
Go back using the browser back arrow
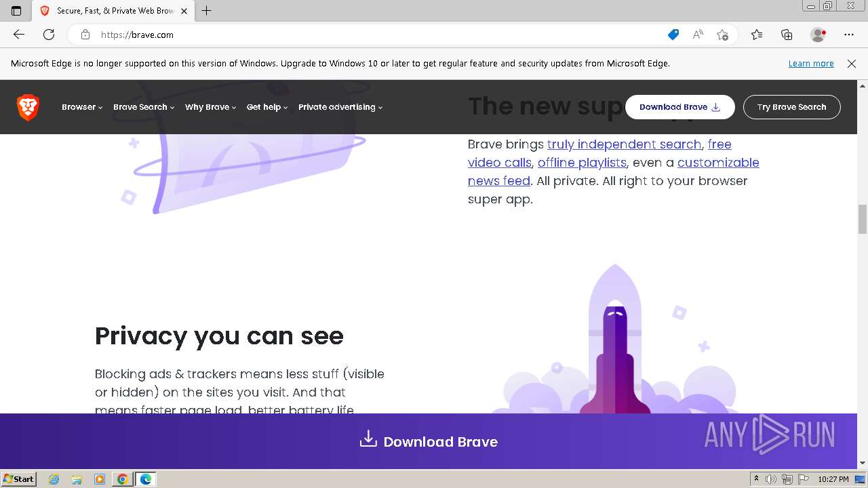(x=19, y=35)
